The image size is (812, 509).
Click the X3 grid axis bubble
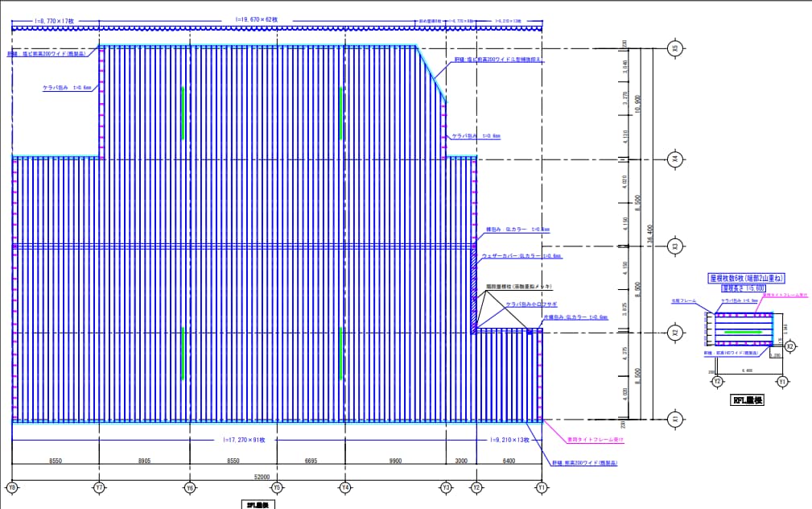pyautogui.click(x=674, y=246)
